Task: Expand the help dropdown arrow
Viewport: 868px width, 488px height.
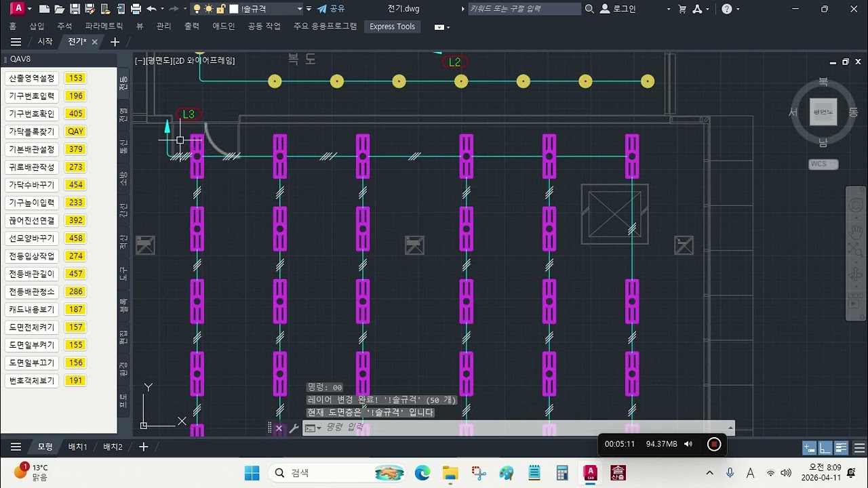Action: coord(738,9)
